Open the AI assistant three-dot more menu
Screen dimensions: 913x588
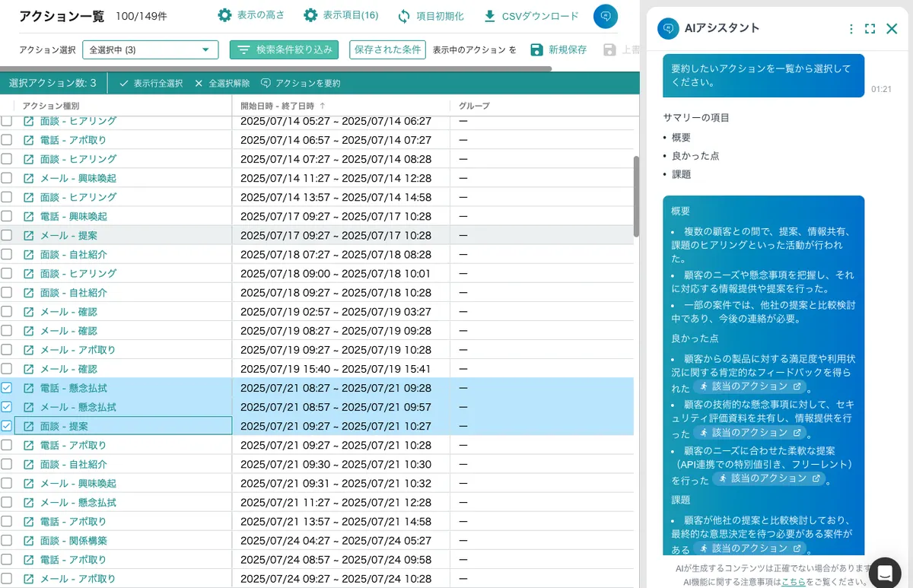851,29
